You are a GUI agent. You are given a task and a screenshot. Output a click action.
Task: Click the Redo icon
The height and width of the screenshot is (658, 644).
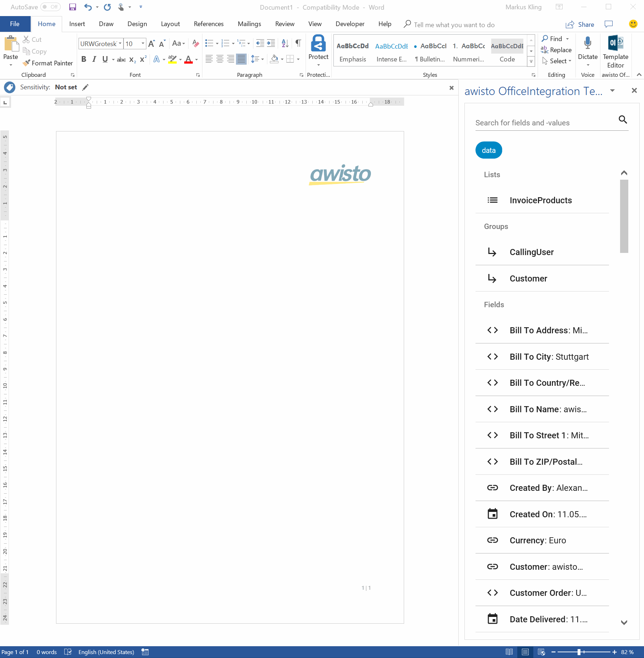[107, 7]
